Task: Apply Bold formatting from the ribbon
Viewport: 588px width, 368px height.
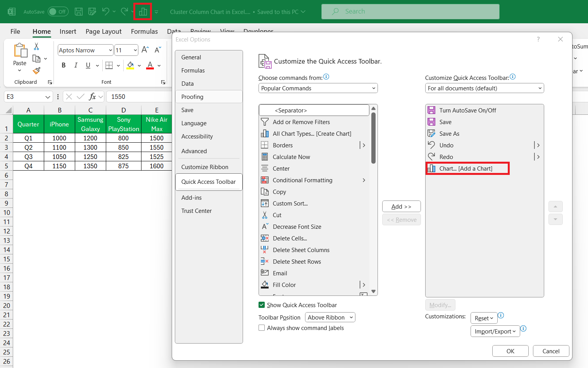Action: (64, 65)
